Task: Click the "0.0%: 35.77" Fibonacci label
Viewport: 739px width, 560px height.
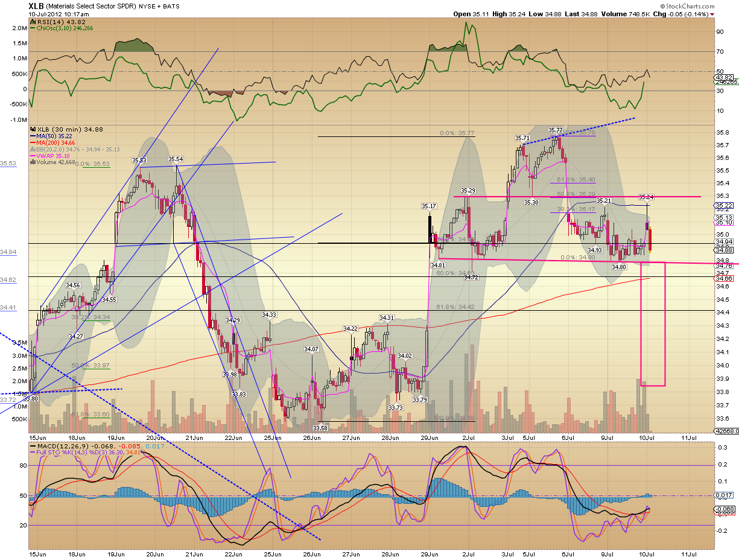Action: (457, 133)
